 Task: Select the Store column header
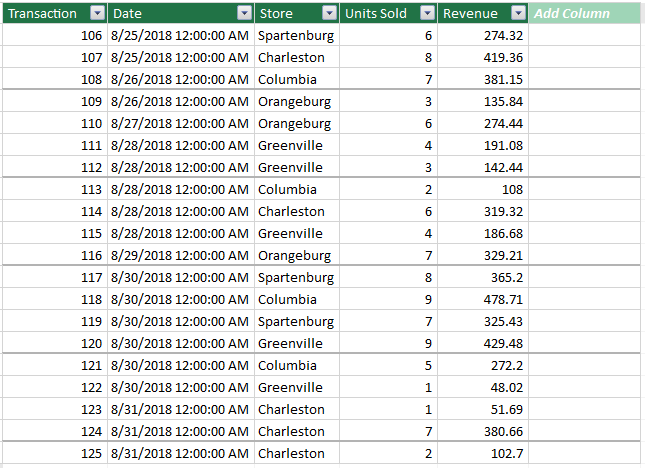297,14
